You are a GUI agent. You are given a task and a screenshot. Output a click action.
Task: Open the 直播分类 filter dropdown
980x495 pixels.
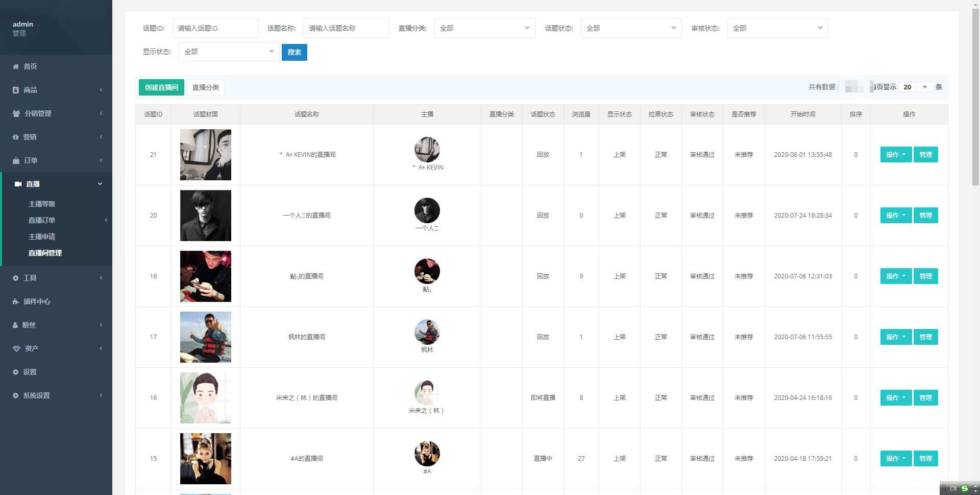point(484,28)
